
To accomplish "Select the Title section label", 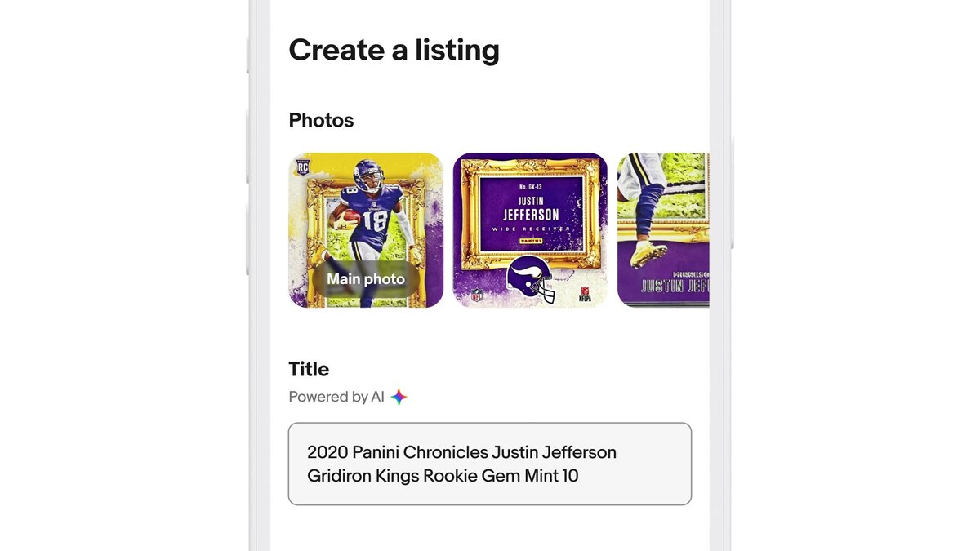I will [309, 369].
